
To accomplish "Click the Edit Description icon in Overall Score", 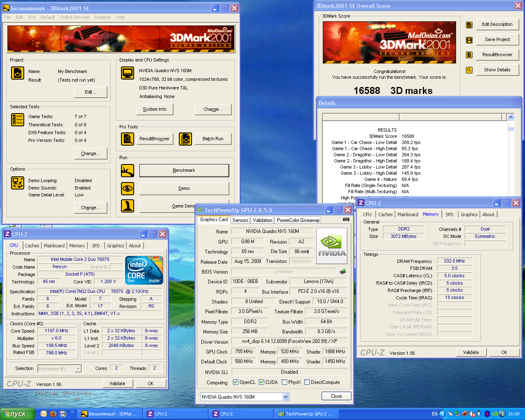I will coord(469,25).
